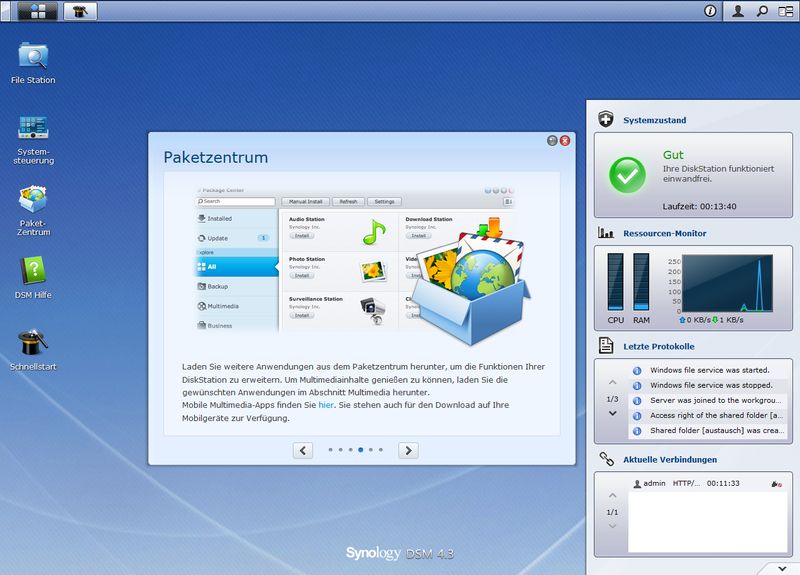Image resolution: width=800 pixels, height=575 pixels.
Task: Open Letzte Protokolle widget title
Action: coord(659,346)
